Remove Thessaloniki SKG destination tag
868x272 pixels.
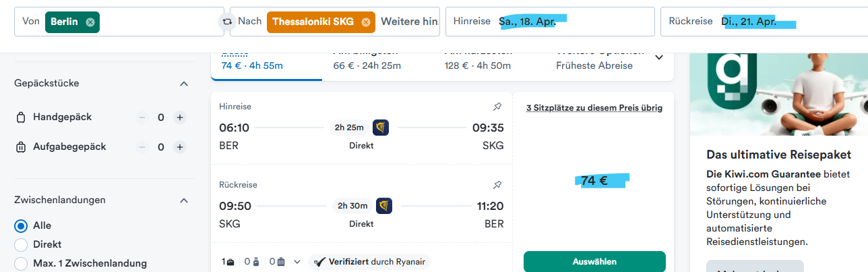pyautogui.click(x=365, y=22)
